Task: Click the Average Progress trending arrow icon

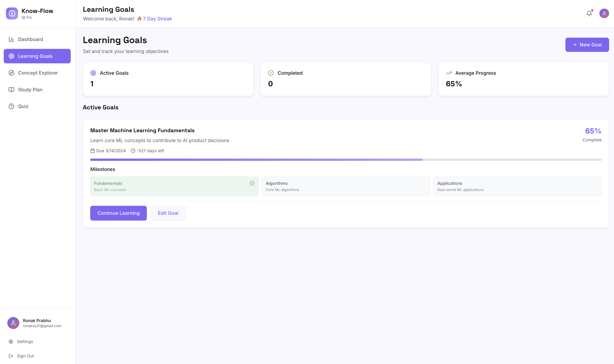Action: pos(448,73)
